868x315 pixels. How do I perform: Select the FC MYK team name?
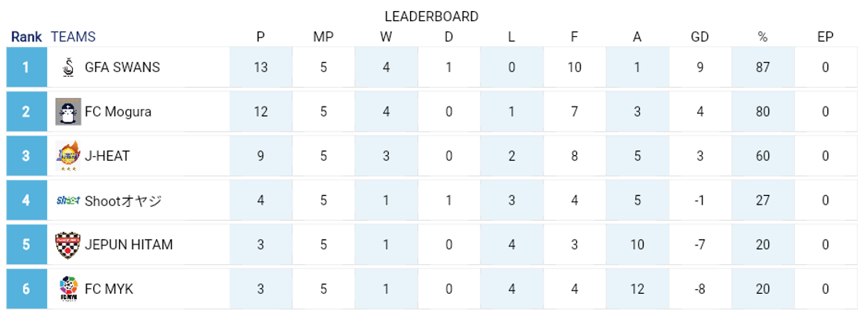click(x=109, y=289)
